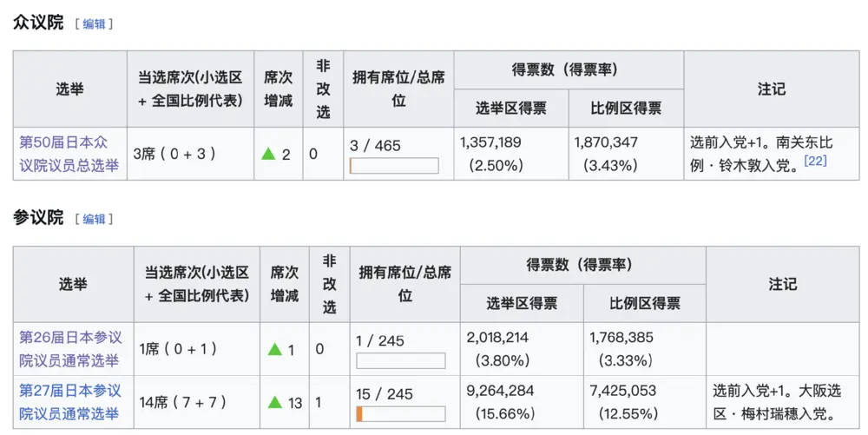Image resolution: width=868 pixels, height=435 pixels.
Task: Open the 第27届日本参议院议员通常选举 link
Action: point(70,402)
